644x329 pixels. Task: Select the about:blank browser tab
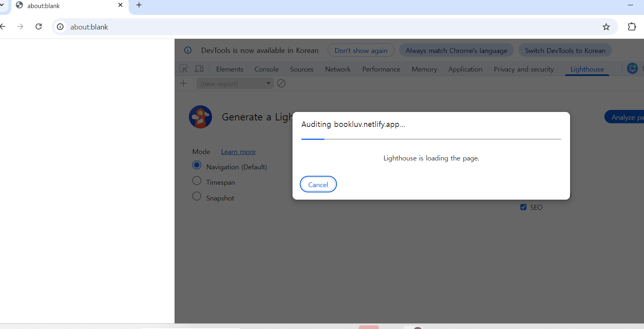pos(69,6)
